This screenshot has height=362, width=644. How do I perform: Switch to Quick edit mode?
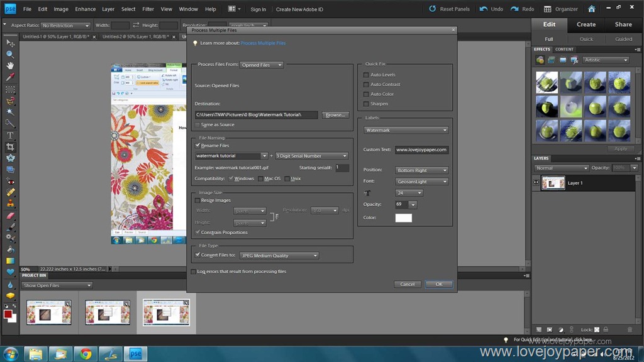[x=586, y=39]
